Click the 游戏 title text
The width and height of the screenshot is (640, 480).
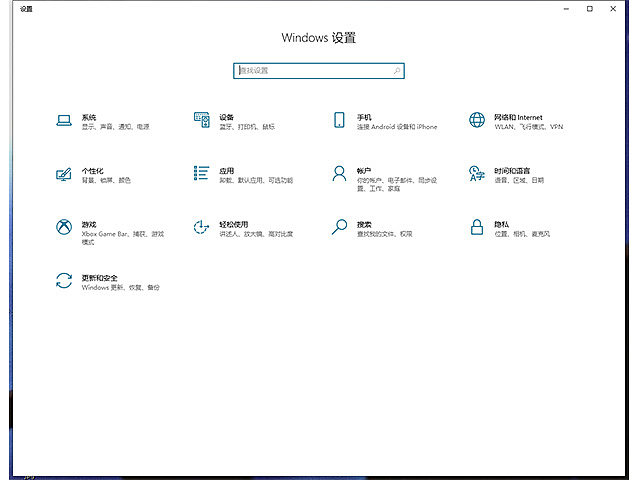(x=89, y=224)
